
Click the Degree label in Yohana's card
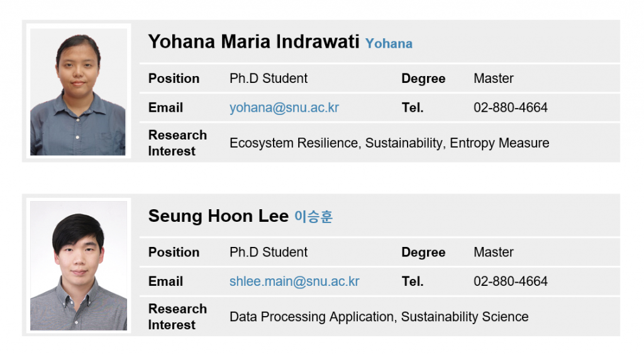tap(423, 79)
